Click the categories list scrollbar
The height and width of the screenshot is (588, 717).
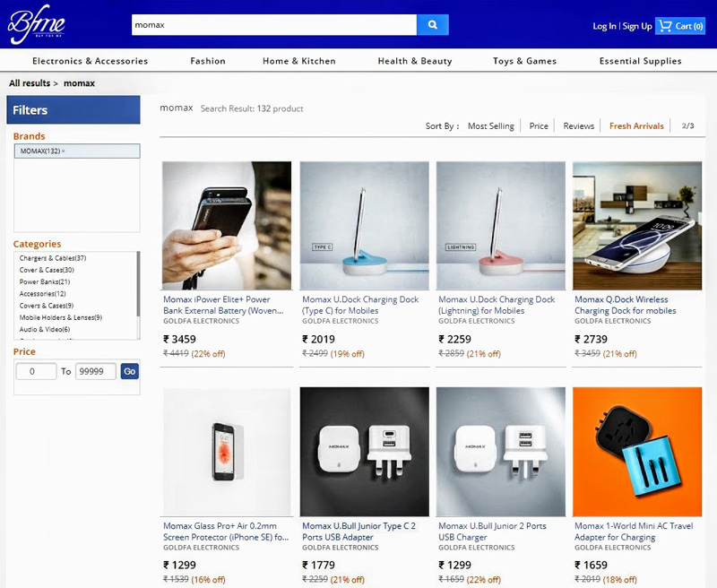pos(138,283)
